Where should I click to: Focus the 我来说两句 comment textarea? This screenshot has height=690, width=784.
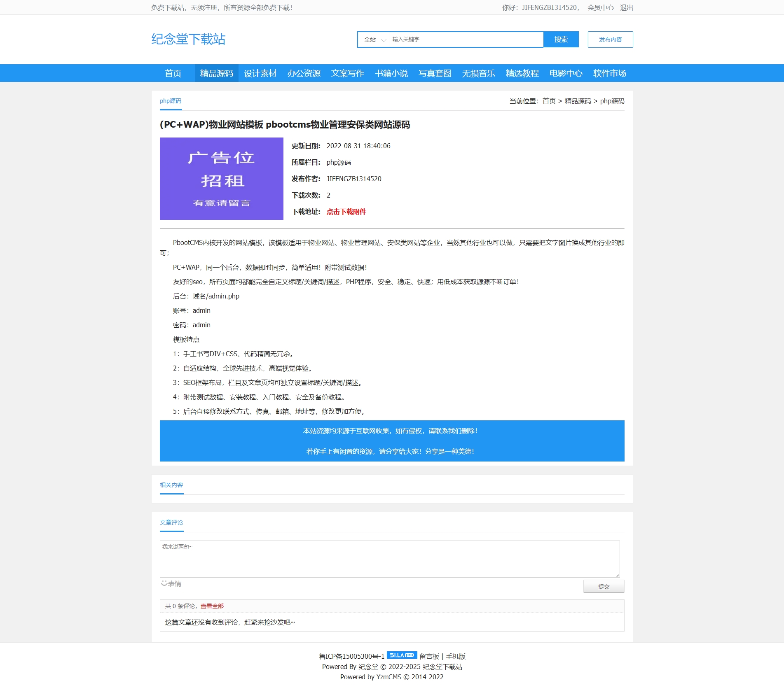(390, 559)
